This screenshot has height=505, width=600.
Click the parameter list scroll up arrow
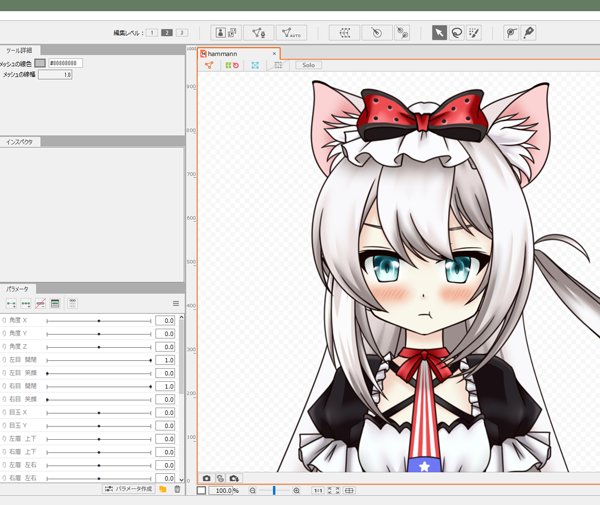click(181, 317)
